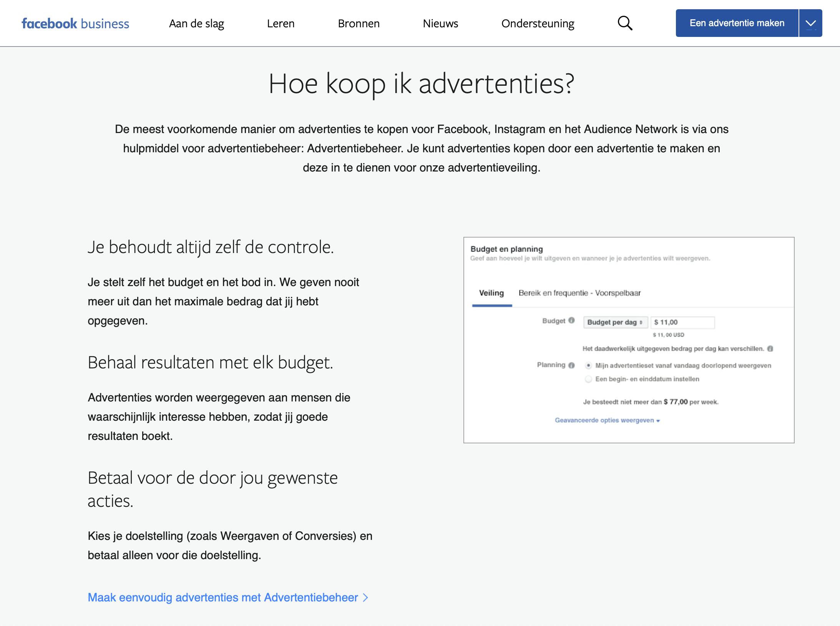
Task: Open dropdown arrow beside Een advertentie maken
Action: coord(810,23)
